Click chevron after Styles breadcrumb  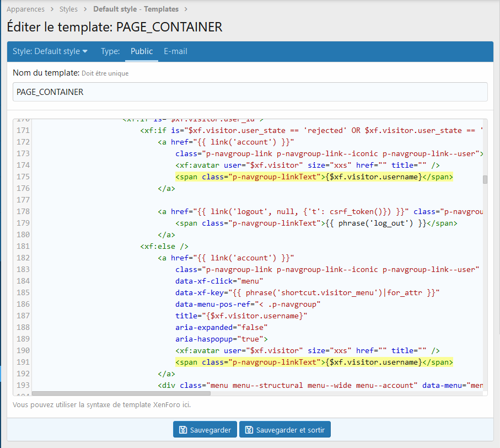pos(85,9)
